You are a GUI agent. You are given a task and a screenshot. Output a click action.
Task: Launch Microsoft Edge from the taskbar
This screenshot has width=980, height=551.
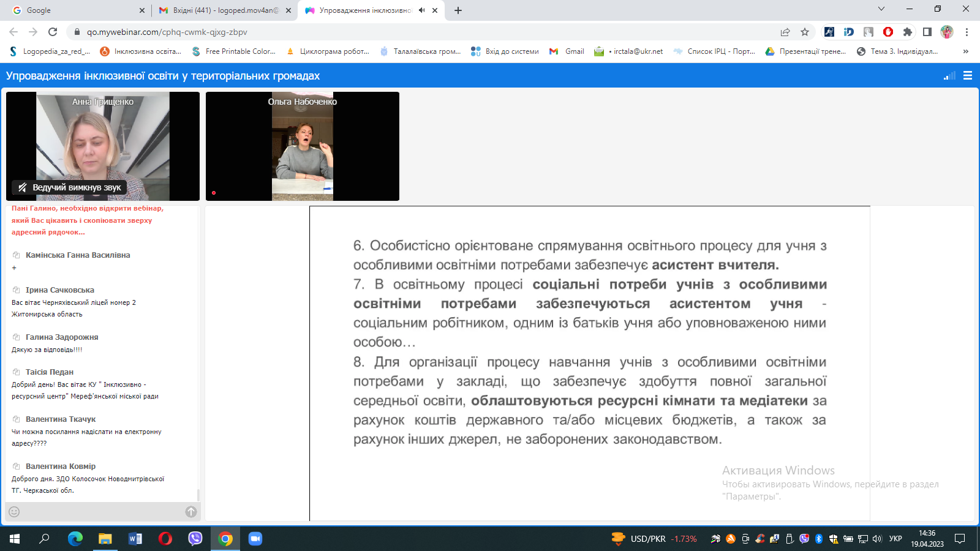[x=75, y=539]
